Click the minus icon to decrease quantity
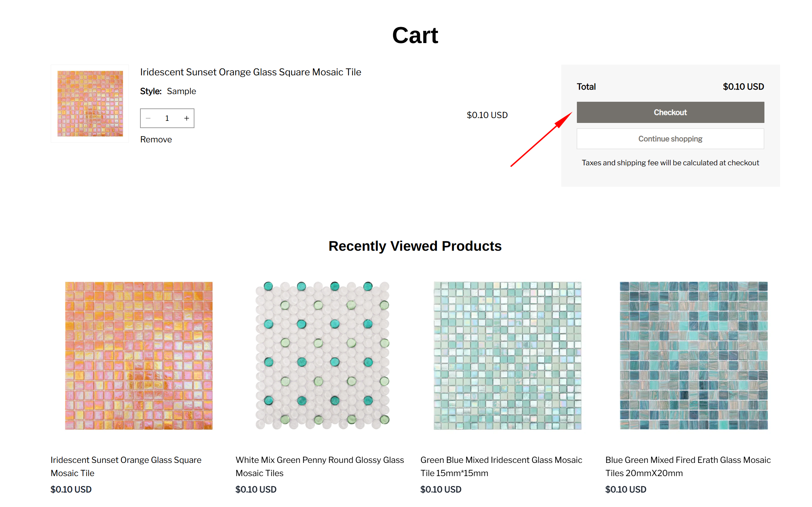The image size is (812, 507). tap(148, 118)
